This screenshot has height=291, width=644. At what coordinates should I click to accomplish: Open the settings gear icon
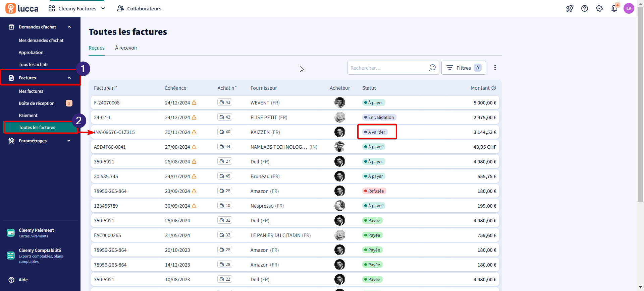coord(599,8)
